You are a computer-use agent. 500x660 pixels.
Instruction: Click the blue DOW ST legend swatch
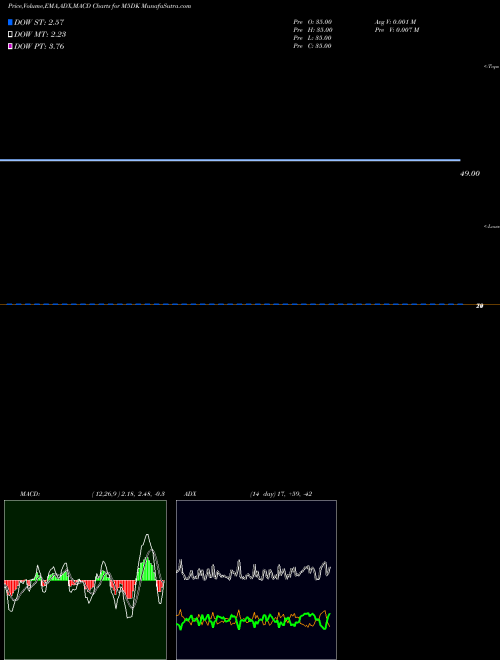10,22
